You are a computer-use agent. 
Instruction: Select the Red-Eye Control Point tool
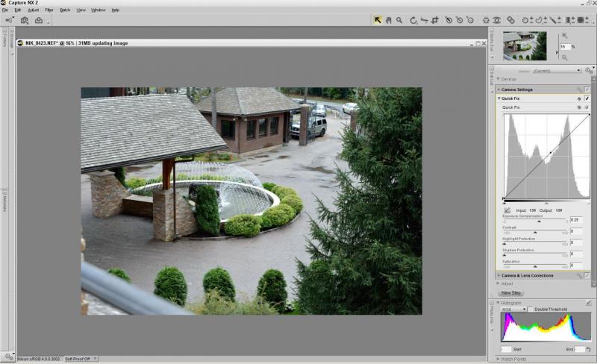497,20
